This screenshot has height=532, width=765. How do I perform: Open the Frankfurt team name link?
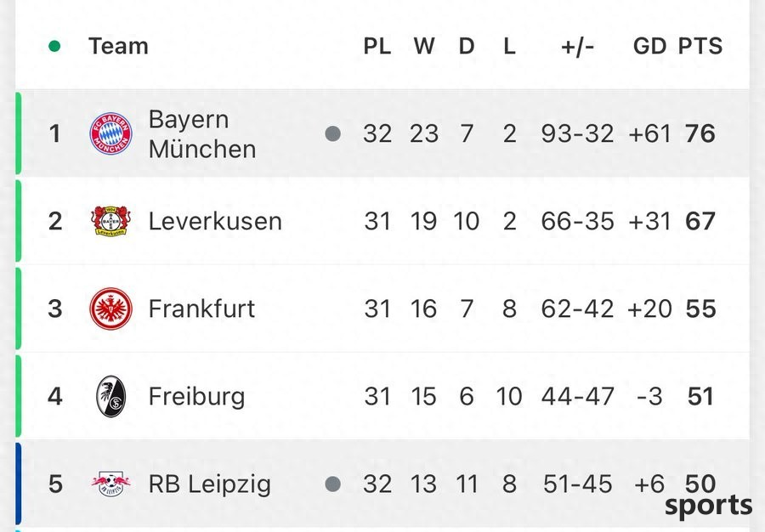click(x=201, y=308)
